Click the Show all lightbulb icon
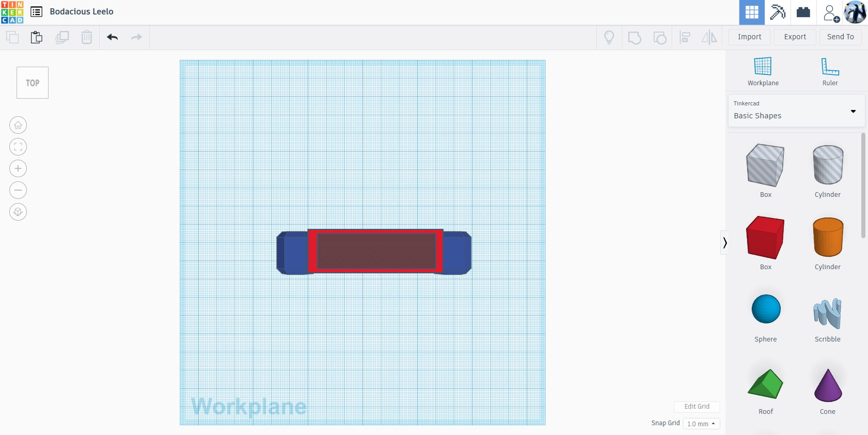Image resolution: width=868 pixels, height=435 pixels. pyautogui.click(x=609, y=37)
